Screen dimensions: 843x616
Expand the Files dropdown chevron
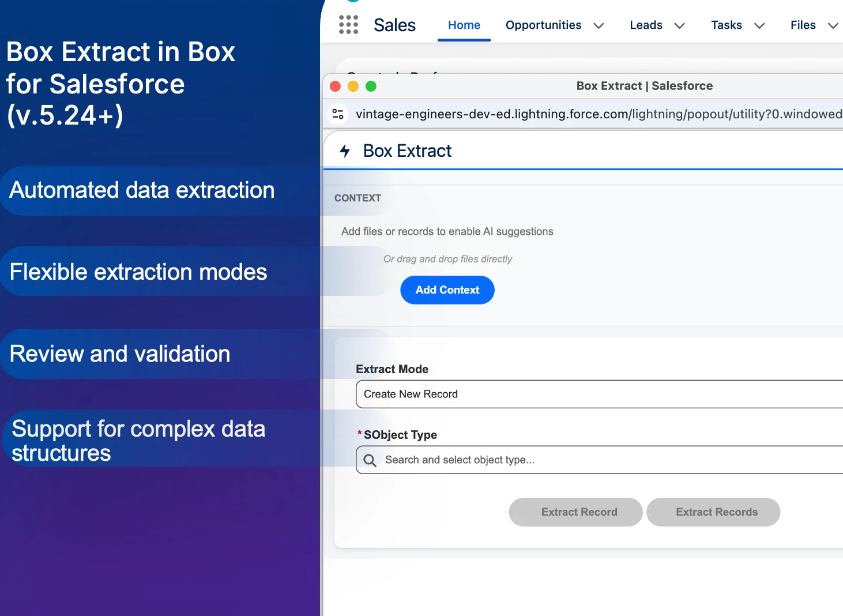click(833, 25)
